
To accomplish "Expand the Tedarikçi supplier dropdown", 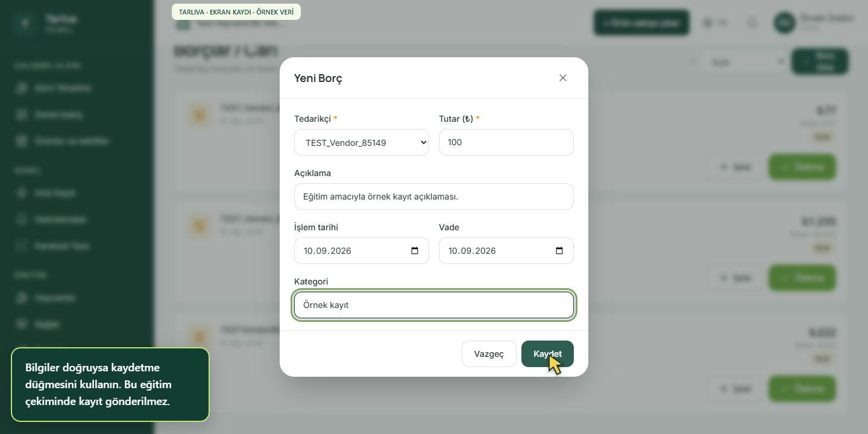I will [362, 142].
